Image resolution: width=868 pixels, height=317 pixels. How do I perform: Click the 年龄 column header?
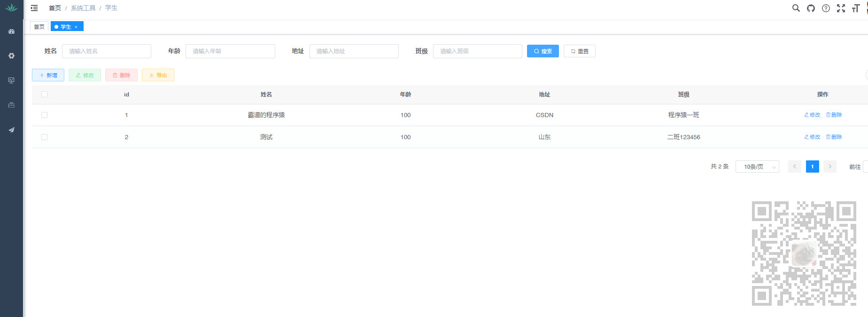pos(405,95)
